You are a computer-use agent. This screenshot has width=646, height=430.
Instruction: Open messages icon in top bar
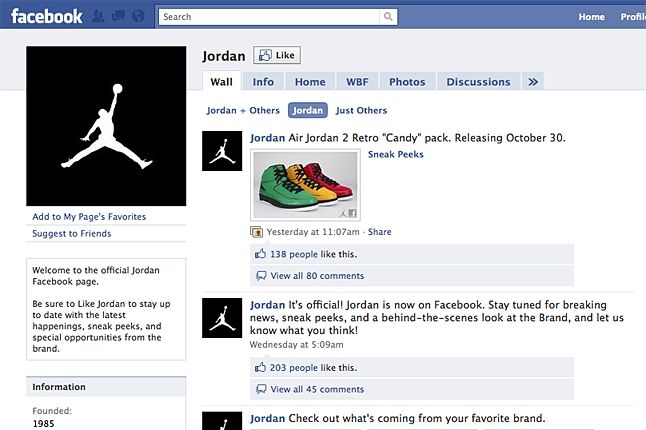[x=118, y=16]
